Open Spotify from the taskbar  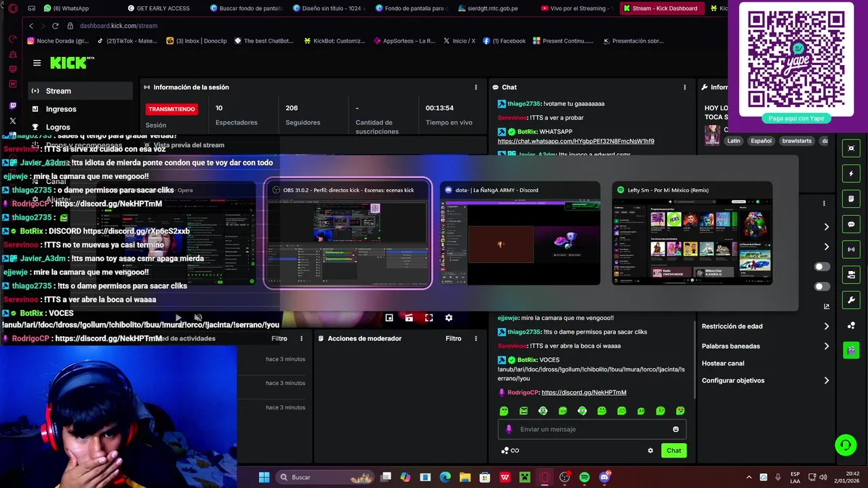(x=585, y=477)
